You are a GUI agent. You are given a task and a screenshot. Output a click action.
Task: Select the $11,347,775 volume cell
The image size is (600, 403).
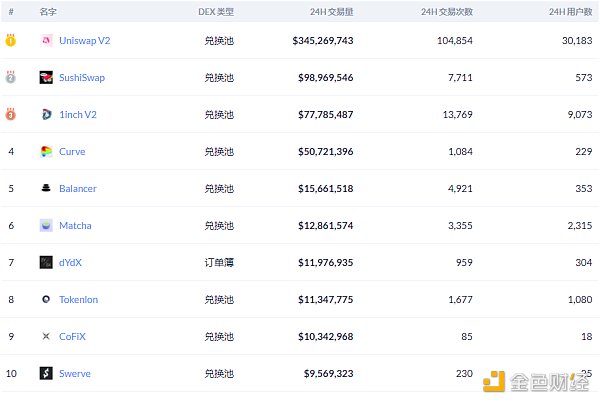[326, 300]
